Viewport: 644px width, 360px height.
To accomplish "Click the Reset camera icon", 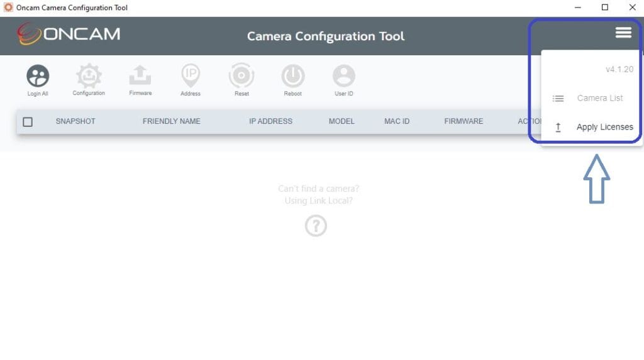I will pos(241,75).
